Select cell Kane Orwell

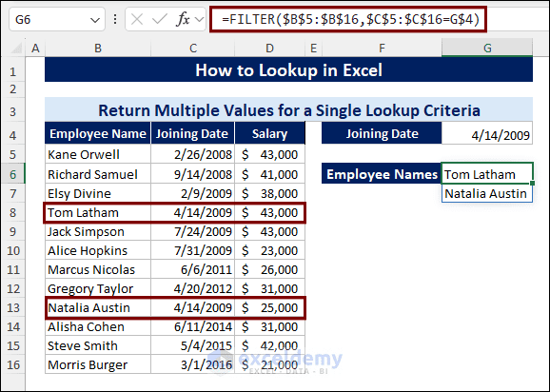tap(98, 155)
